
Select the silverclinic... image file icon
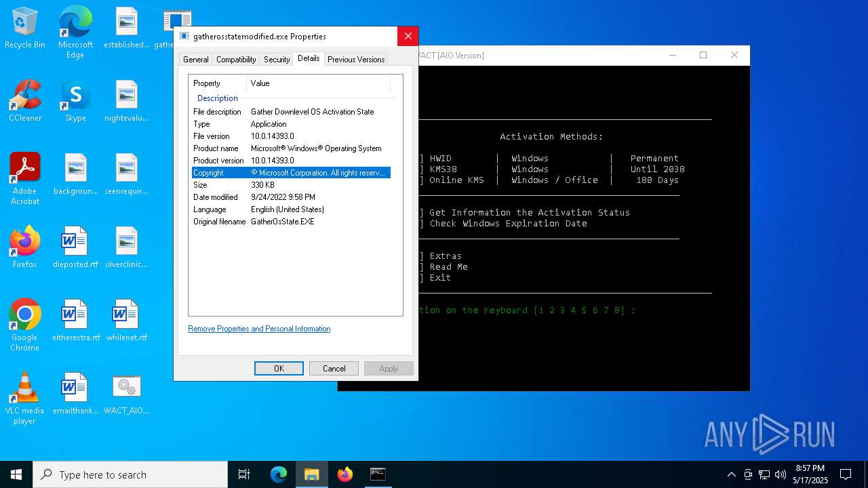tap(127, 248)
